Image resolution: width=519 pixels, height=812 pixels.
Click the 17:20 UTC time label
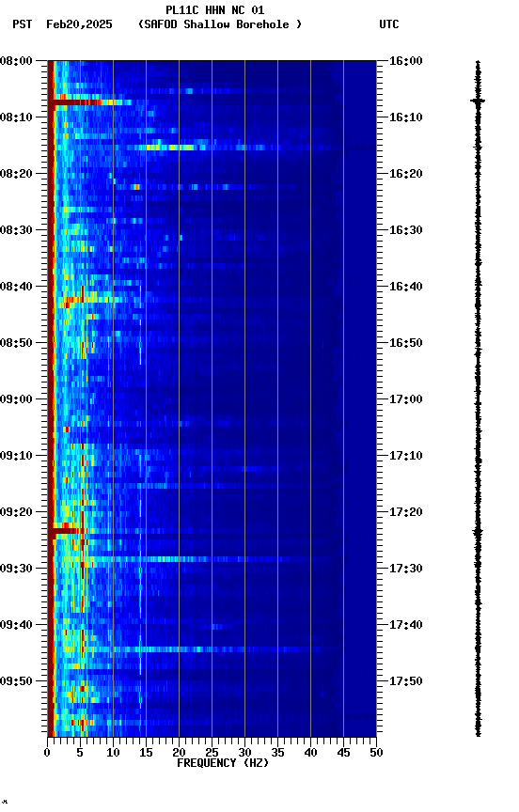406,513
